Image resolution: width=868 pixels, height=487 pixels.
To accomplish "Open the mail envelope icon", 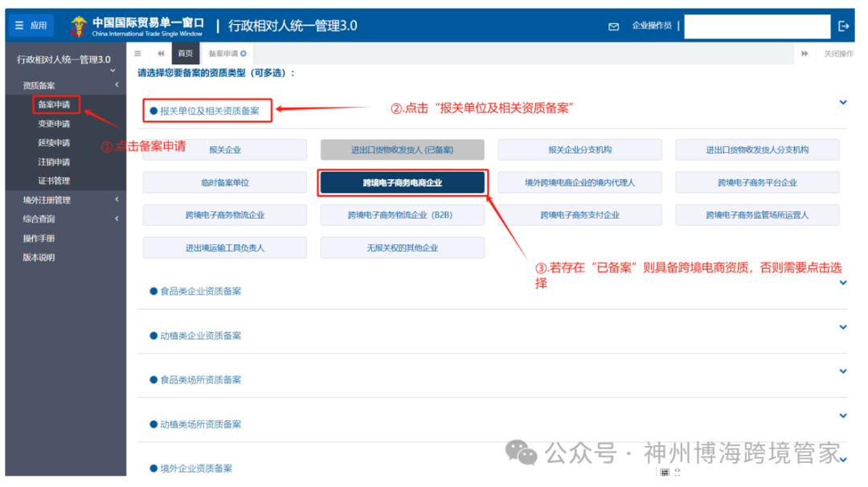I will [x=613, y=26].
